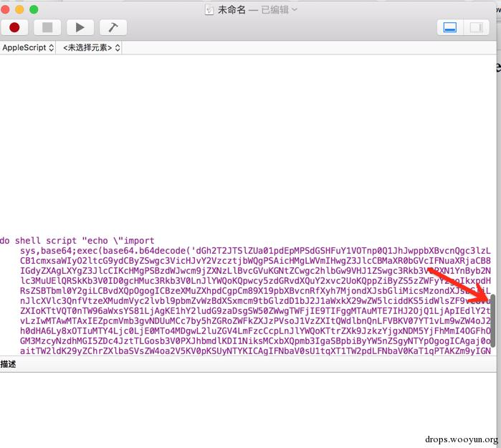501x448 pixels.
Task: Click the line starting with ZXIoKTtVQT0nTW96
Action: click(255, 311)
